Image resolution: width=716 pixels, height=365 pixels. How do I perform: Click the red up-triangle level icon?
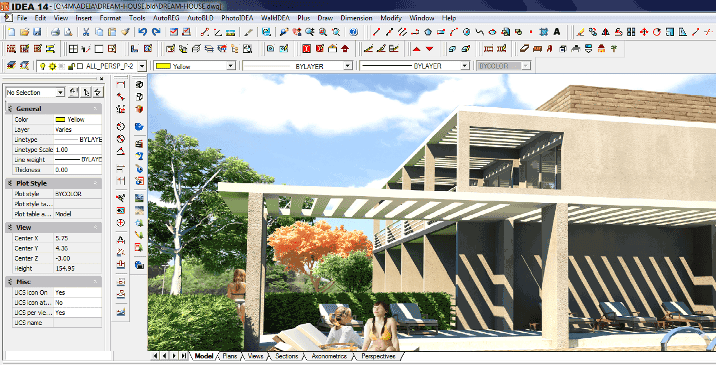[416, 48]
